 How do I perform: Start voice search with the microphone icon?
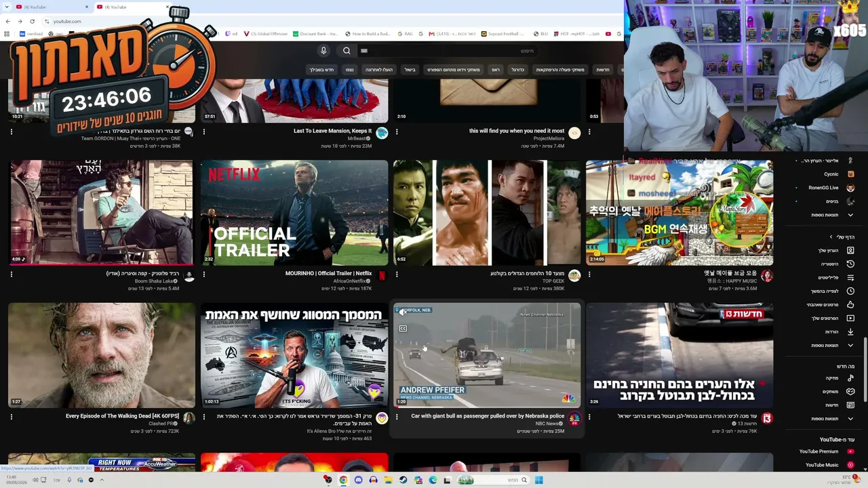(x=323, y=51)
